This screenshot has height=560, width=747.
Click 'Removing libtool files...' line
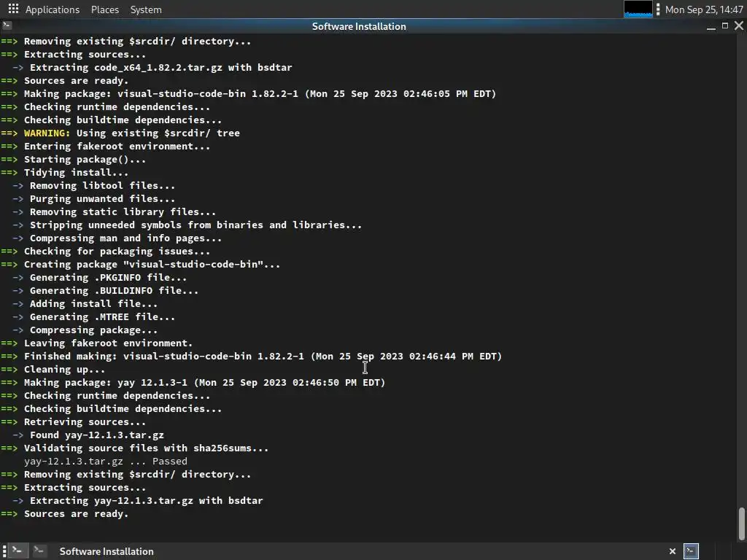(x=102, y=186)
